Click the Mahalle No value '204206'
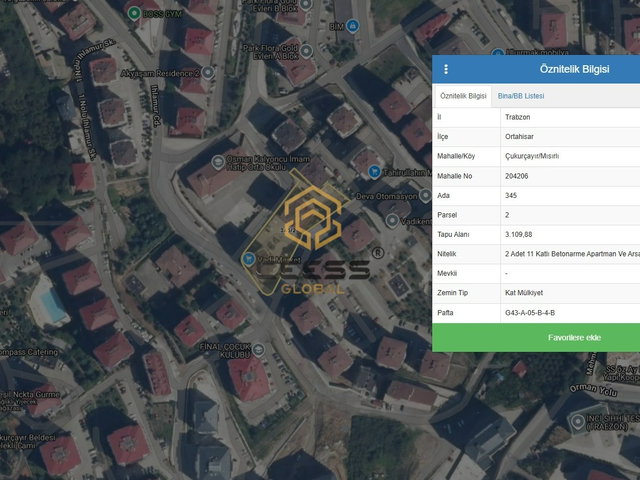Screen dimensions: 640x480 [x=516, y=176]
